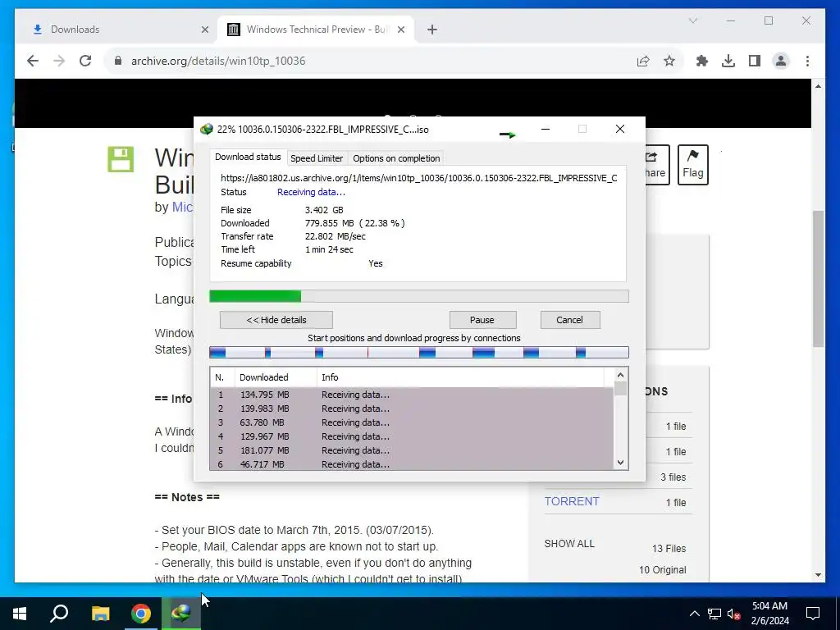Open Chrome tab search chevron
840x630 pixels.
click(693, 21)
